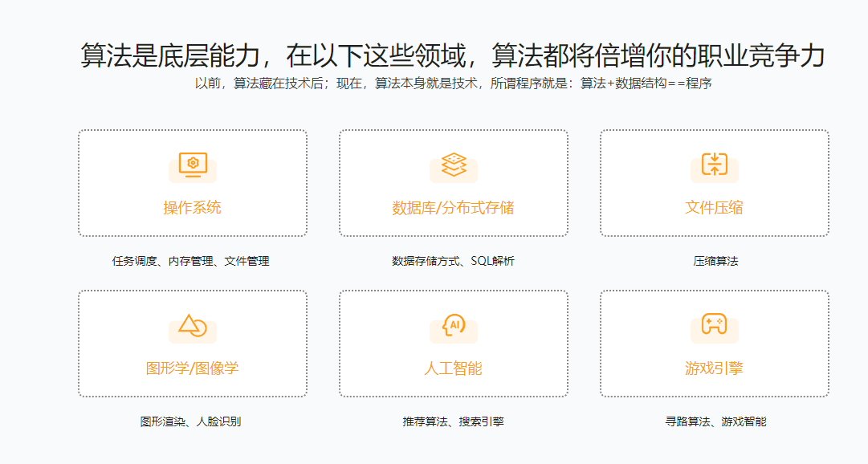868x464 pixels.
Task: Click the monitor-with-gear operating system icon
Action: click(191, 163)
